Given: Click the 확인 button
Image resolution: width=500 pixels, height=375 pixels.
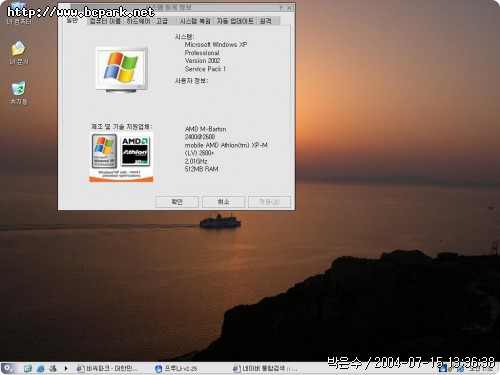Looking at the screenshot, I should pyautogui.click(x=177, y=202).
